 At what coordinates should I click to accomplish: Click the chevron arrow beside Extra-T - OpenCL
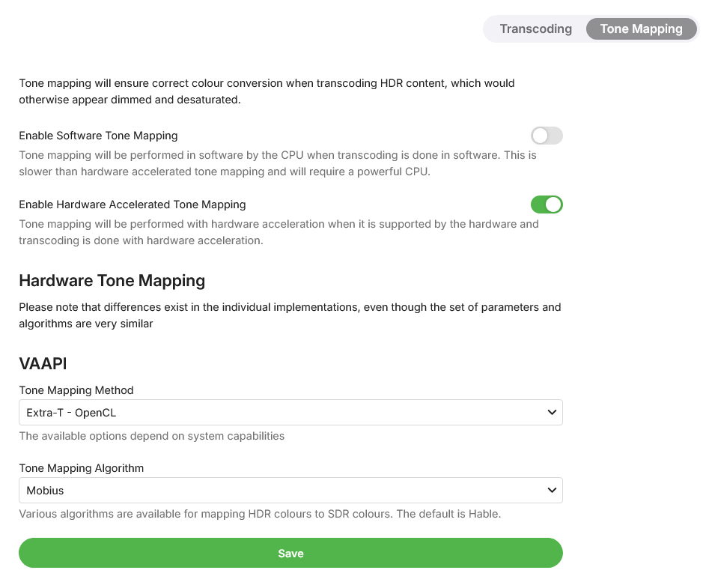pyautogui.click(x=552, y=412)
